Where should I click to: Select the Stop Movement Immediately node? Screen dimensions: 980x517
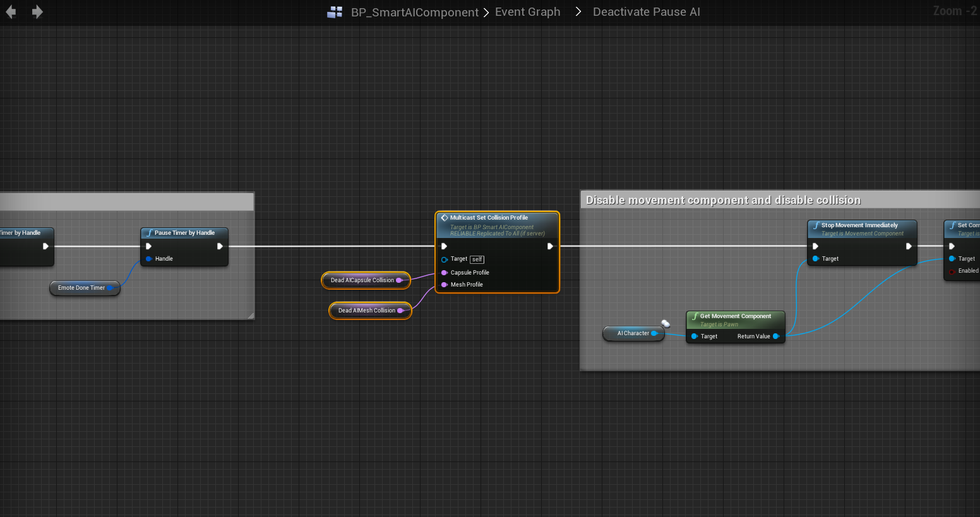tap(859, 225)
